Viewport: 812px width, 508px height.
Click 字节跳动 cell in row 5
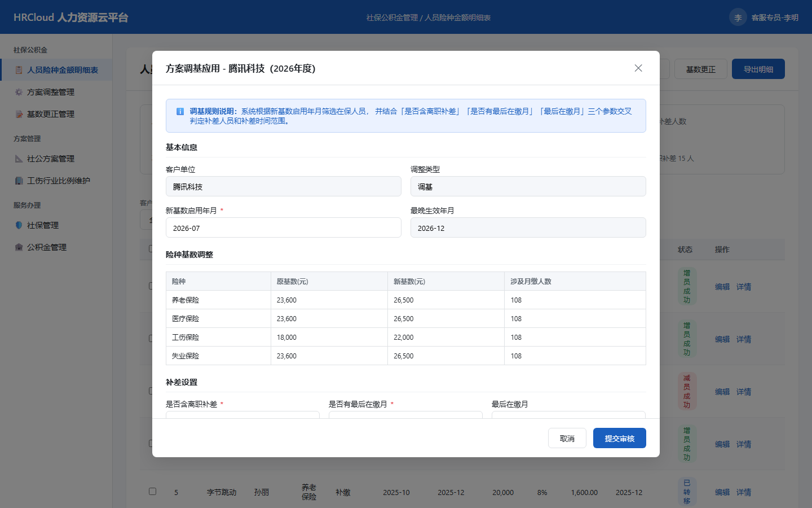click(x=222, y=492)
